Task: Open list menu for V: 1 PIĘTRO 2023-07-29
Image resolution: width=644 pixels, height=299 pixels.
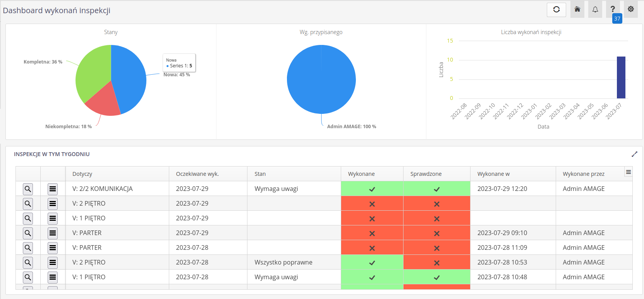Action: tap(53, 218)
